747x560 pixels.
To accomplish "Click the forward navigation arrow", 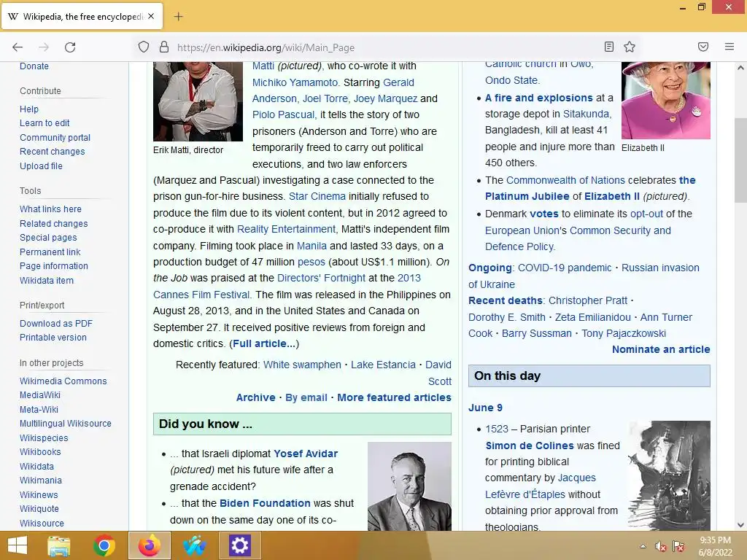I will tap(44, 47).
